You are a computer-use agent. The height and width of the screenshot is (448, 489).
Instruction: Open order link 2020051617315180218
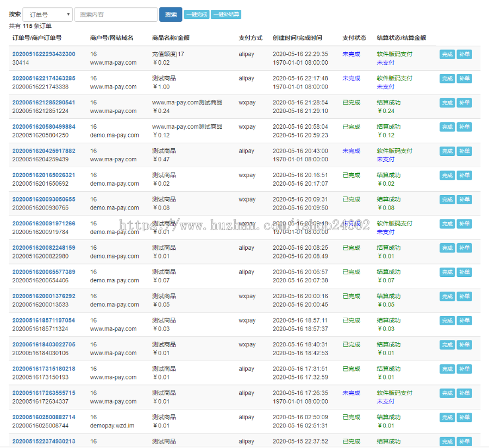pos(44,369)
